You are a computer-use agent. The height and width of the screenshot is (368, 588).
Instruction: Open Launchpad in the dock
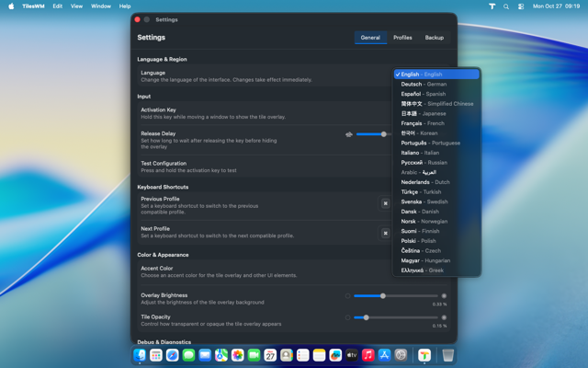coord(156,355)
